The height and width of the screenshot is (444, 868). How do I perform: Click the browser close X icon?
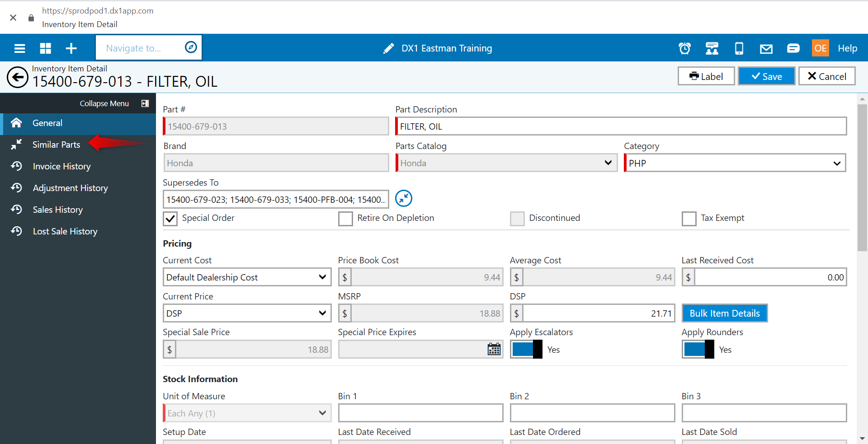click(13, 18)
